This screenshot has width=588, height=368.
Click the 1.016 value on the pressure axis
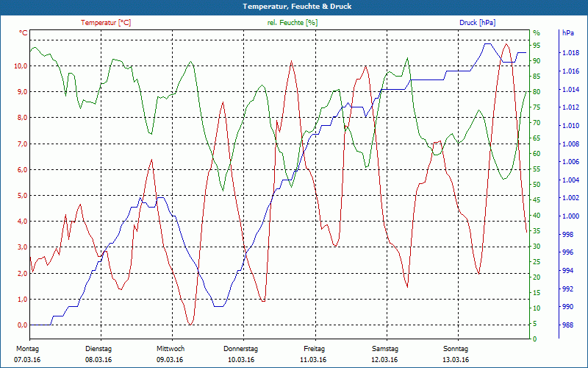(570, 71)
